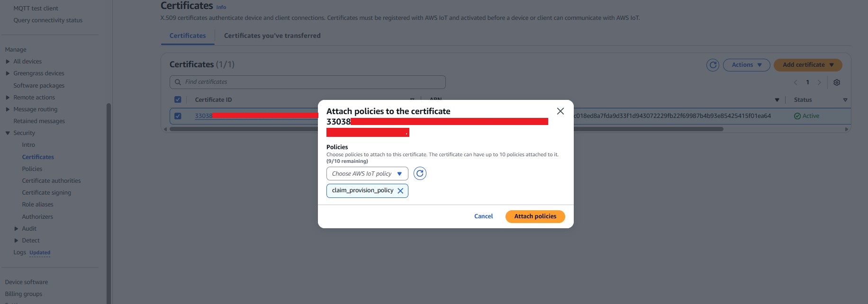This screenshot has width=868, height=304.
Task: Expand Greengrass devices in sidebar
Action: coord(8,73)
